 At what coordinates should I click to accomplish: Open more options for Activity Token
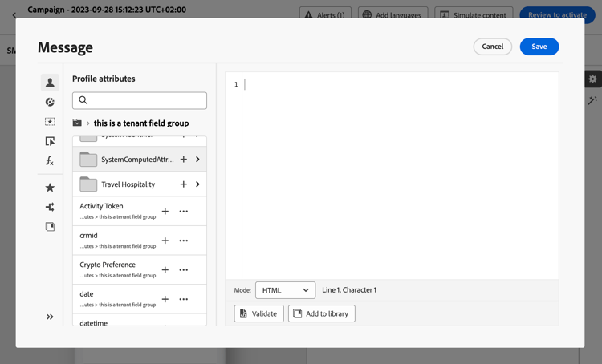pyautogui.click(x=184, y=212)
